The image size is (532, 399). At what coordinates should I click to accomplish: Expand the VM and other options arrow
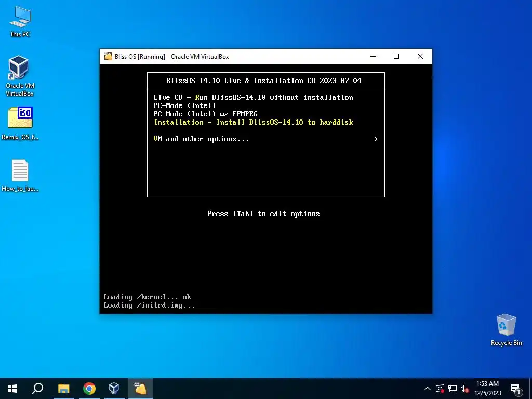point(376,139)
